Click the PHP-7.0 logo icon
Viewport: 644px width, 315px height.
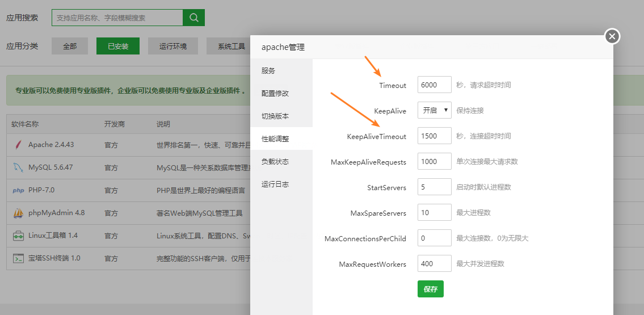click(18, 191)
